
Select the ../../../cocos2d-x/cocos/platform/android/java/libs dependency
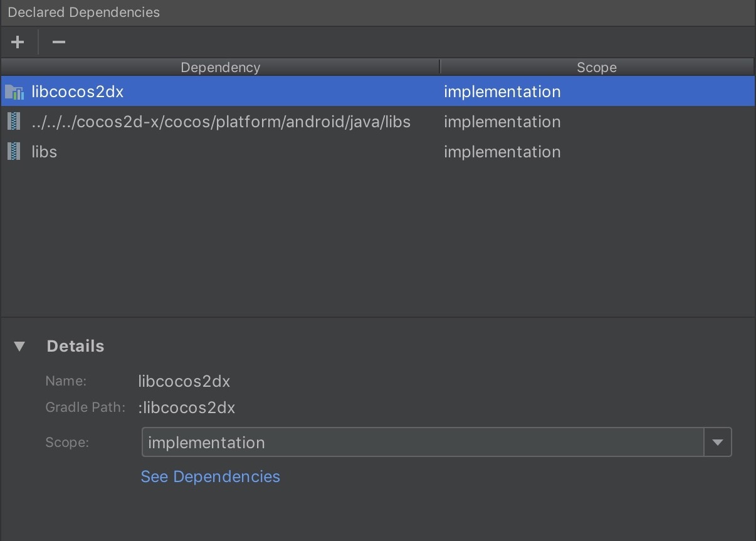click(x=221, y=122)
